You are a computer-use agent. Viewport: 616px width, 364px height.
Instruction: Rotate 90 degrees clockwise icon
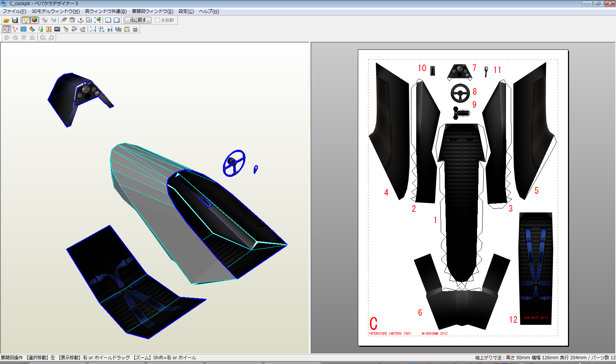pyautogui.click(x=51, y=38)
